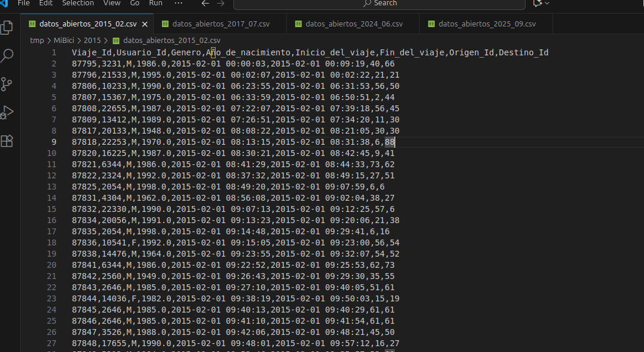This screenshot has width=644, height=352.
Task: Switch to datos_abiertos_2025_09.csv tab
Action: click(x=487, y=24)
